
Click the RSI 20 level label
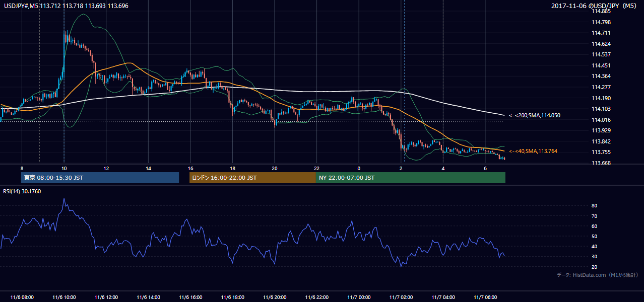[x=594, y=267]
